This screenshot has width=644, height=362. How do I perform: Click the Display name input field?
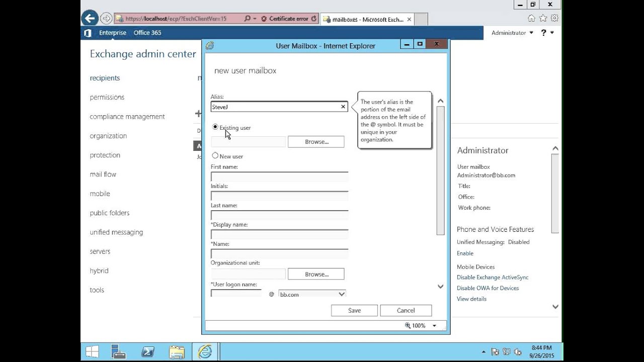coord(279,234)
